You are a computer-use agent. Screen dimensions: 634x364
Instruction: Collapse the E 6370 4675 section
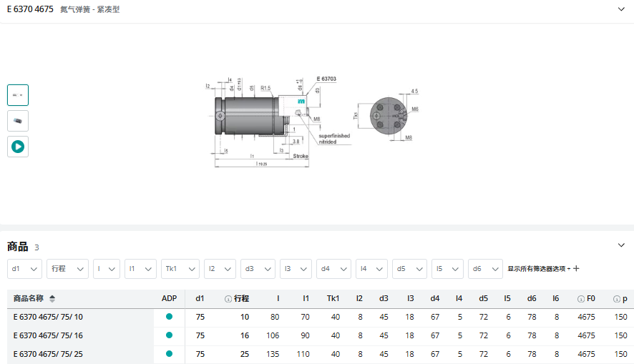coord(621,9)
